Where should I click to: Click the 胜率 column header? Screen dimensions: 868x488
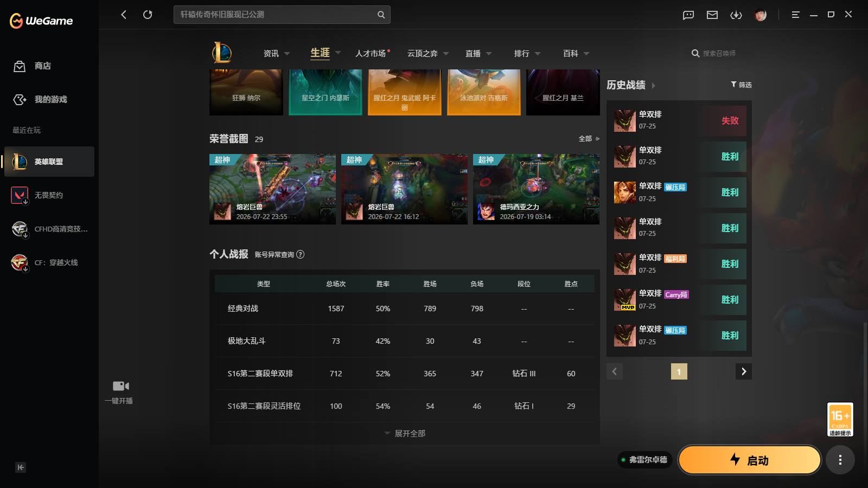[x=383, y=284]
